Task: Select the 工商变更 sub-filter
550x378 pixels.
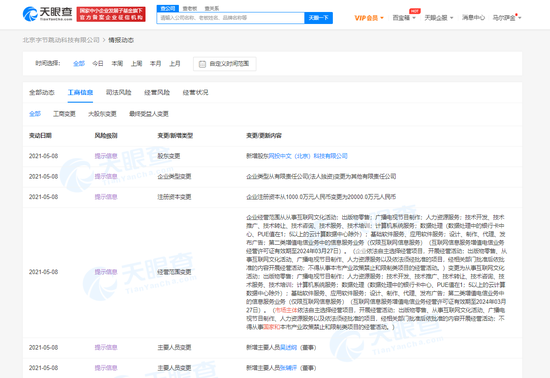Action: pyautogui.click(x=64, y=114)
